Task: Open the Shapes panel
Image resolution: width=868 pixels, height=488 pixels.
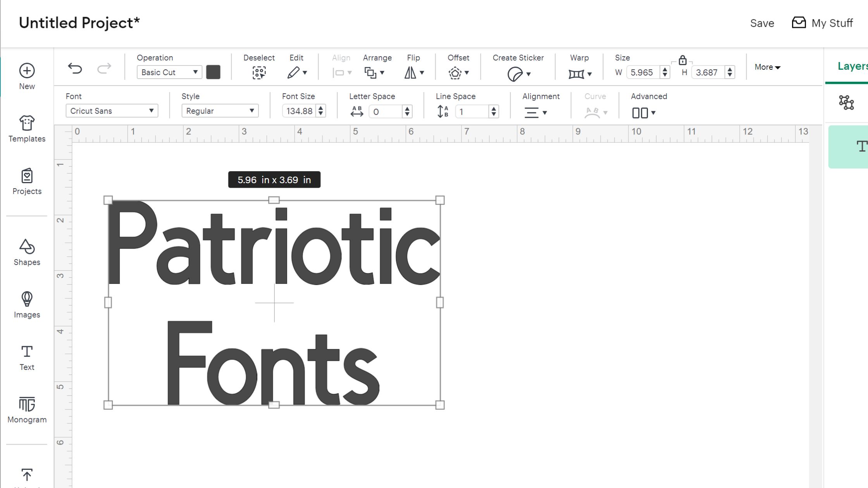Action: pyautogui.click(x=27, y=252)
